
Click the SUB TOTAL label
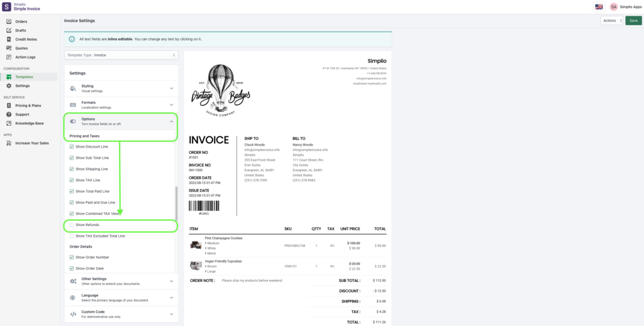click(351, 281)
